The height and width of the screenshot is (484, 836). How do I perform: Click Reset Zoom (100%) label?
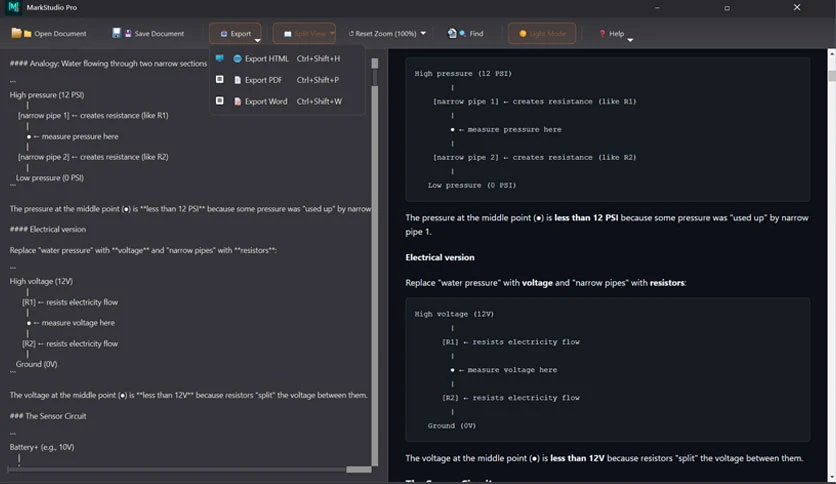[386, 34]
